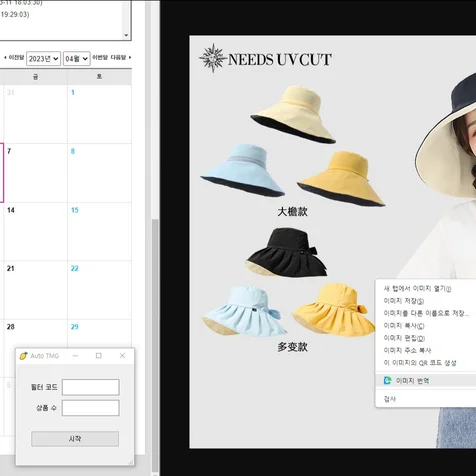The image size is (476, 476).
Task: Maximize the Auto TMG window
Action: [x=99, y=356]
